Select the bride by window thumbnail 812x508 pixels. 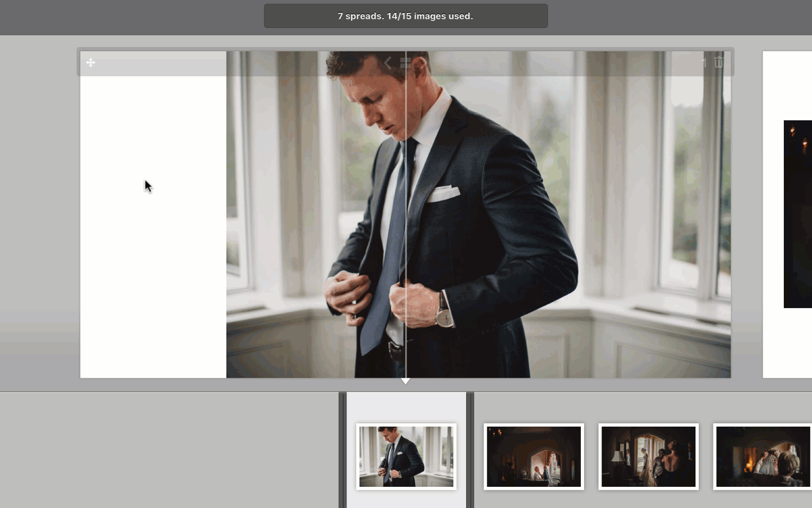(648, 457)
